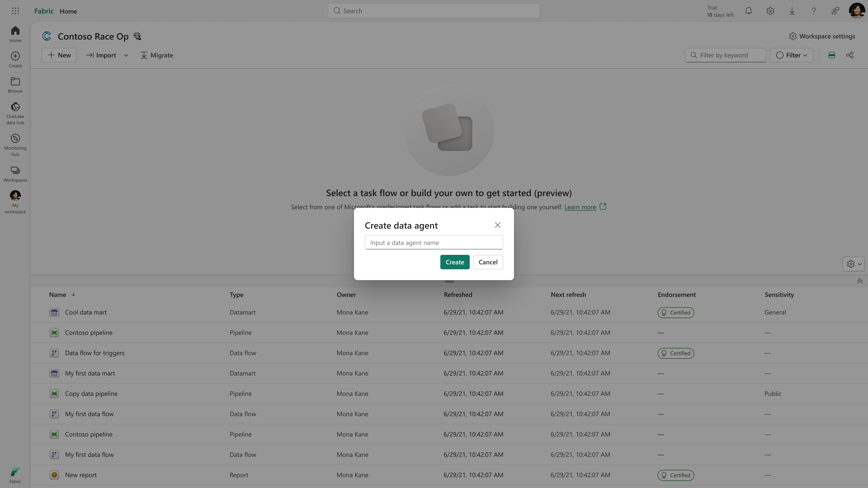Image resolution: width=868 pixels, height=488 pixels.
Task: Click the download icon in header
Action: tap(792, 11)
